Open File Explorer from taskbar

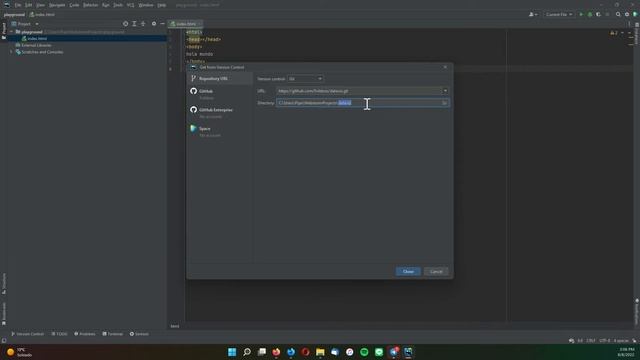click(x=320, y=352)
